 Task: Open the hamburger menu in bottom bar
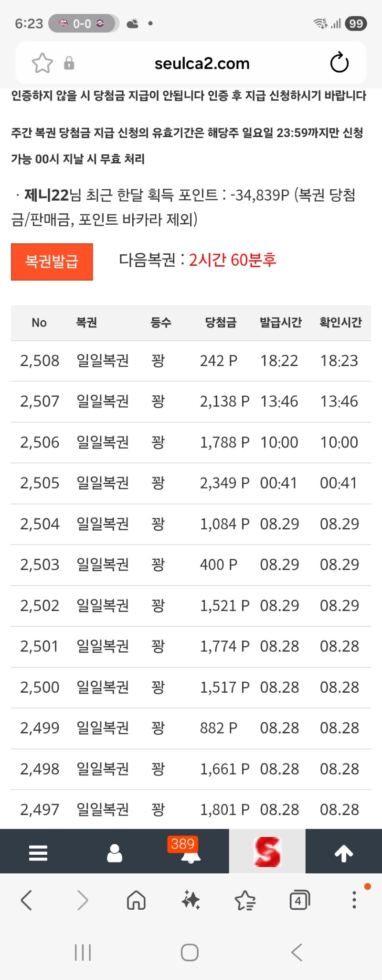(38, 853)
